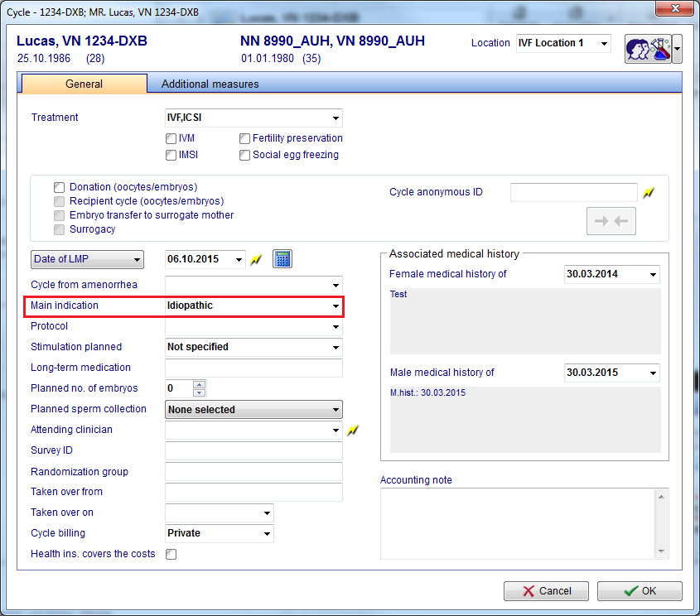Open the arrow next to couple icon
Image resolution: width=700 pixels, height=616 pixels.
pyautogui.click(x=678, y=49)
